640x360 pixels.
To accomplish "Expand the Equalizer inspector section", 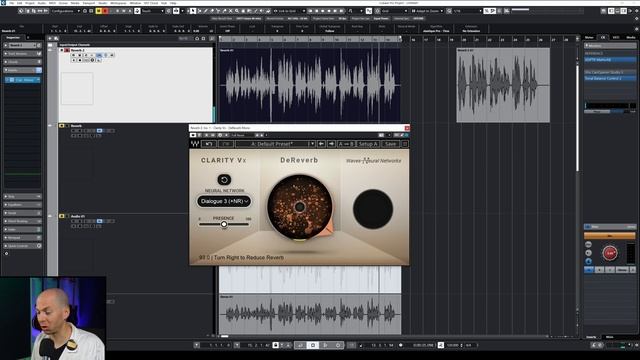I will pos(22,204).
